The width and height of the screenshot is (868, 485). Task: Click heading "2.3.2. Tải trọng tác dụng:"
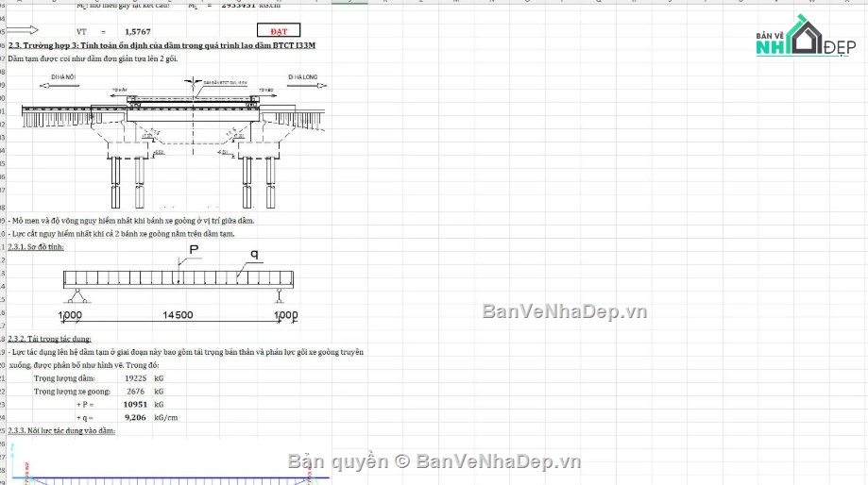49,339
